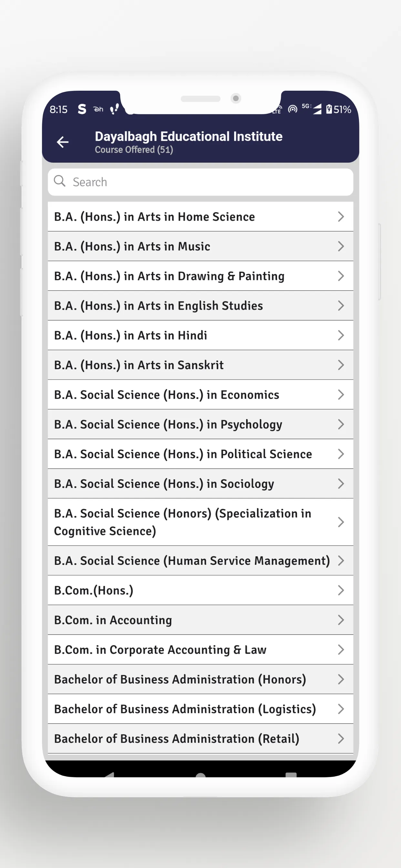Select B.A. Social Science in Economics
401x868 pixels.
click(200, 395)
